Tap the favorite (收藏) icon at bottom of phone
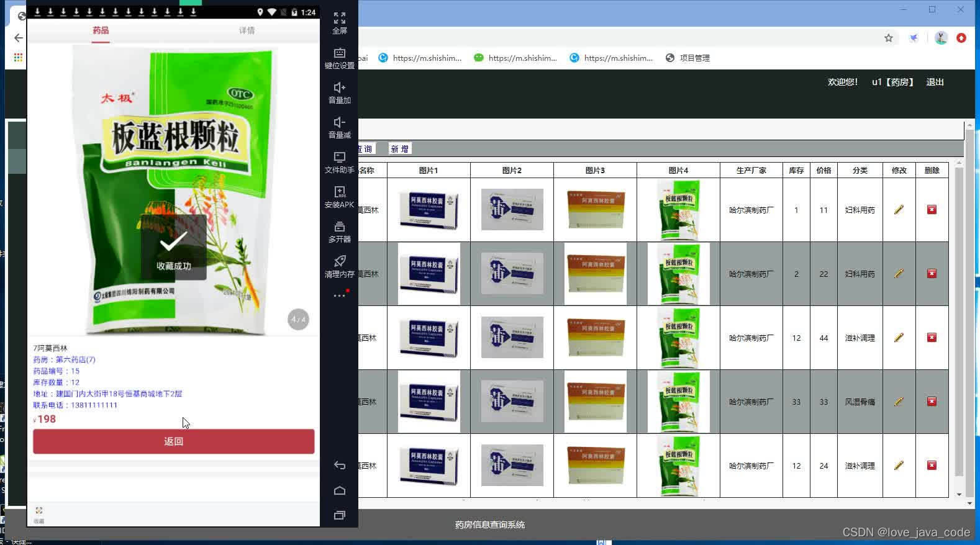This screenshot has width=980, height=545. coord(39,515)
